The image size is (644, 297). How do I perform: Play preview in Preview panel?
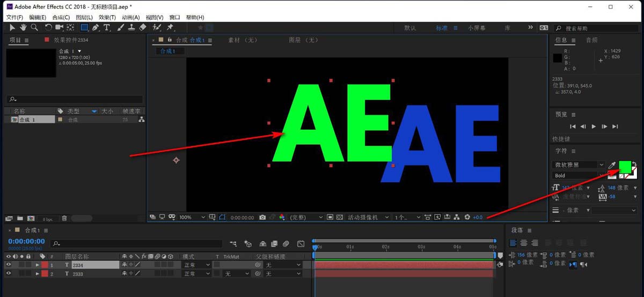click(594, 127)
